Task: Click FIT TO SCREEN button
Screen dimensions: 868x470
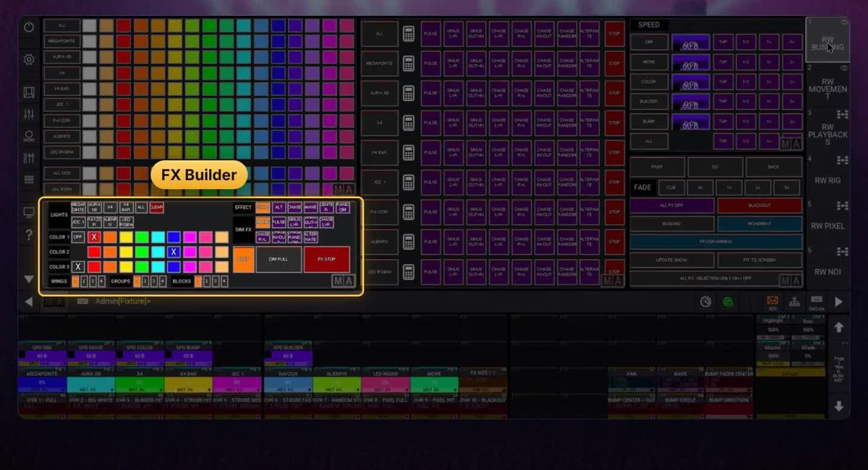Action: coord(759,260)
